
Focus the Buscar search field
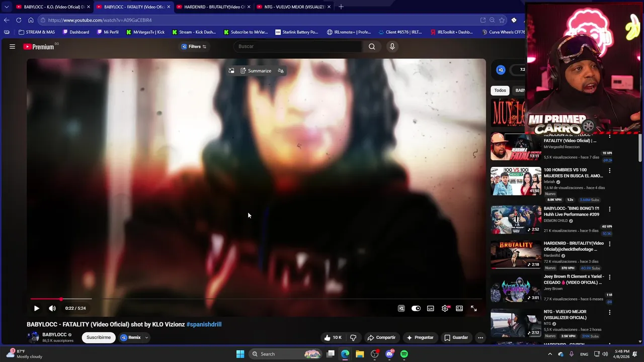pos(298,46)
